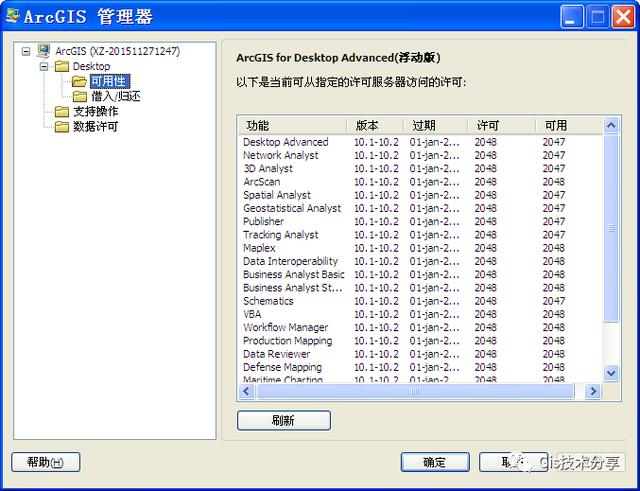
Task: Select the VBA row
Action: (420, 314)
